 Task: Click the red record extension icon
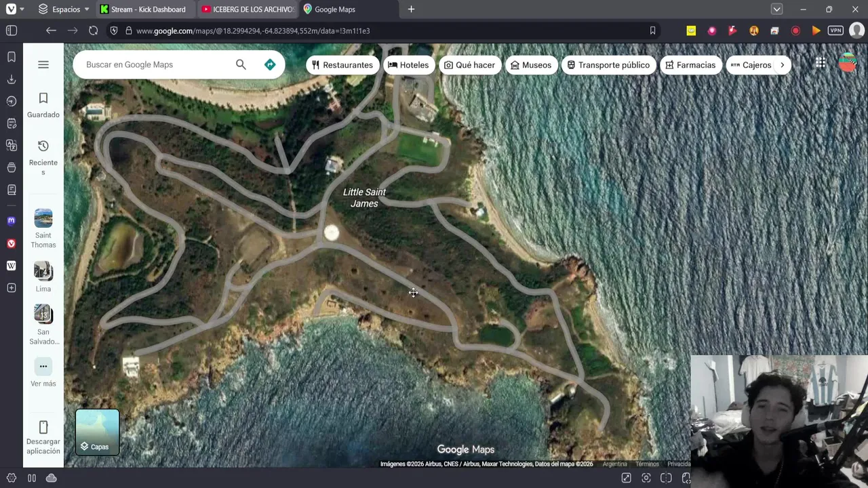coord(795,30)
